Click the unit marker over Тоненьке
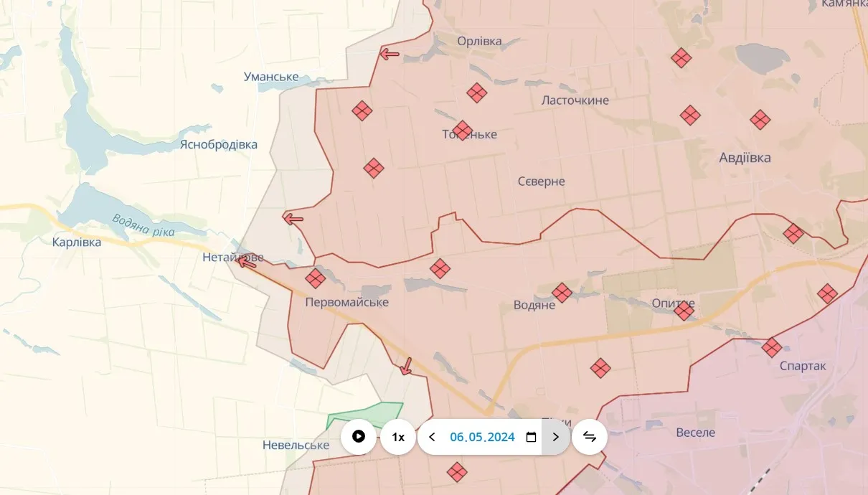868x495 pixels. 463,131
